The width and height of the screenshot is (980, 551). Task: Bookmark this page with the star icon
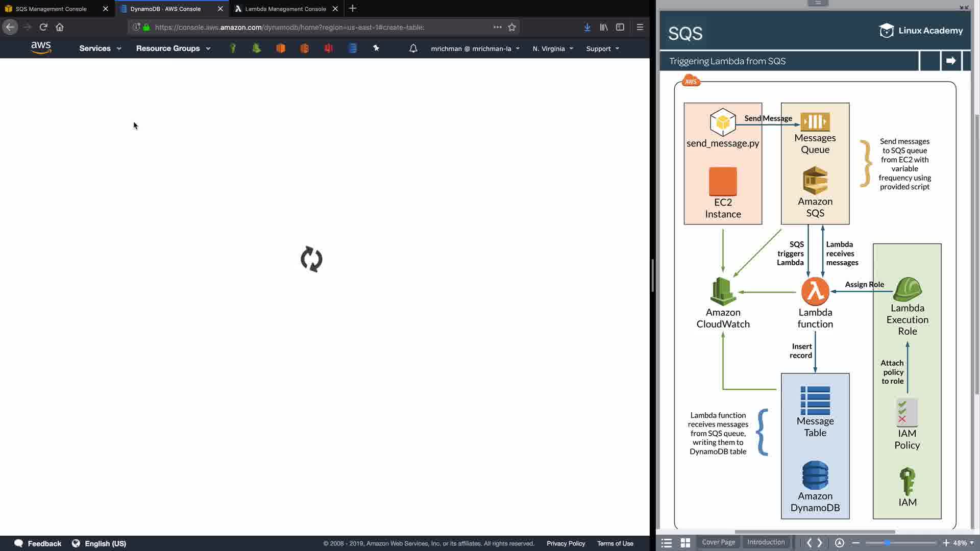tap(512, 27)
